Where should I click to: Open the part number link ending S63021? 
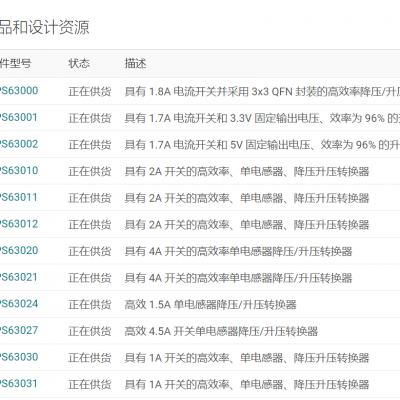(19, 277)
